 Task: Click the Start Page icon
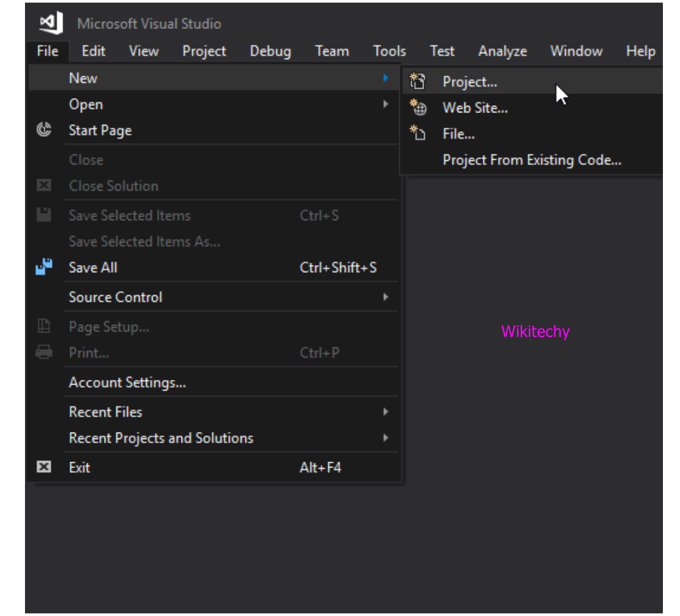pyautogui.click(x=44, y=130)
